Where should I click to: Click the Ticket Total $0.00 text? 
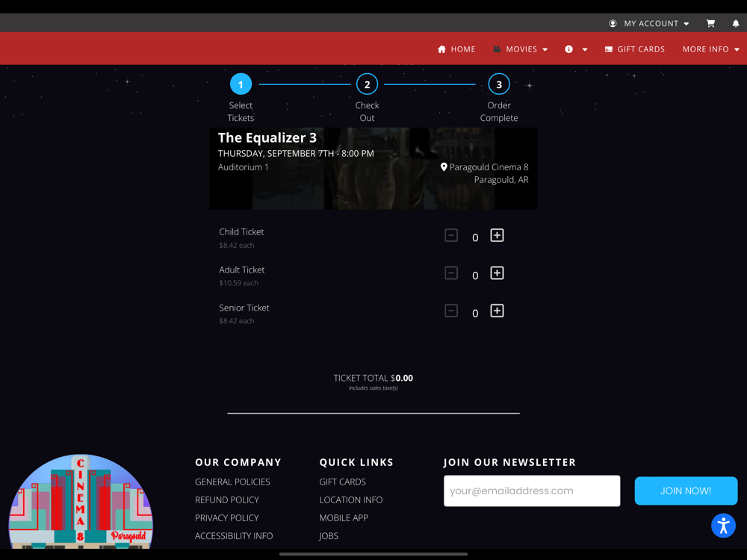point(373,378)
